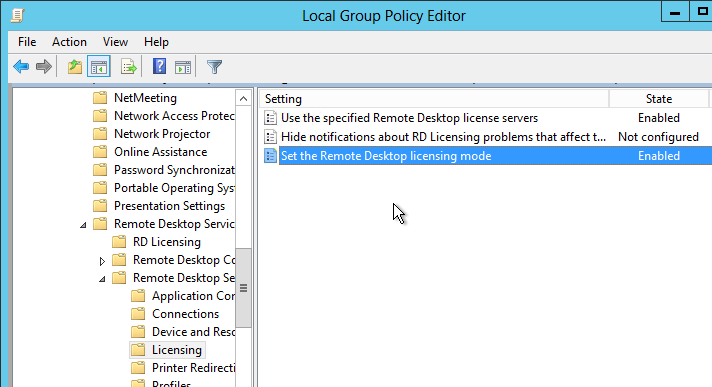The image size is (712, 387).
Task: Select 'Use the specified Remote Desktop license servers'
Action: (x=409, y=118)
